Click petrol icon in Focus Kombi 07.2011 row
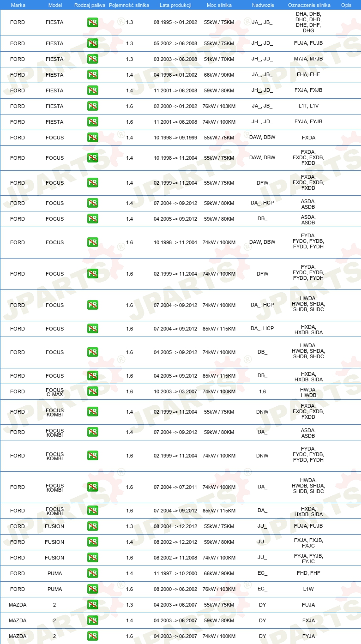 point(93,487)
